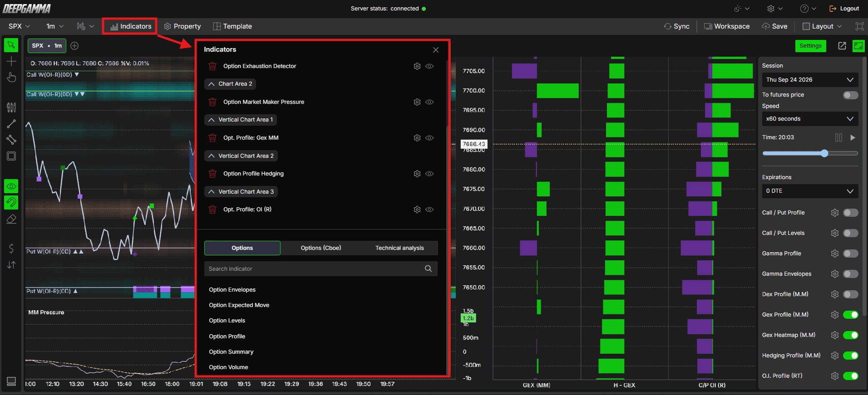Toggle visibility of Opt. Profile: OI (R)
Viewport: 868px width, 395px height.
pos(429,210)
